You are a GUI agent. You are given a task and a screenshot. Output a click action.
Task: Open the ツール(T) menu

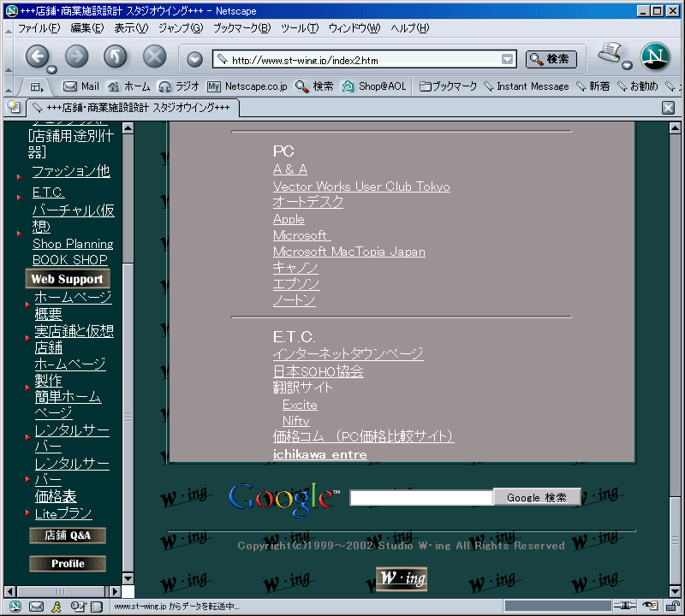[300, 28]
